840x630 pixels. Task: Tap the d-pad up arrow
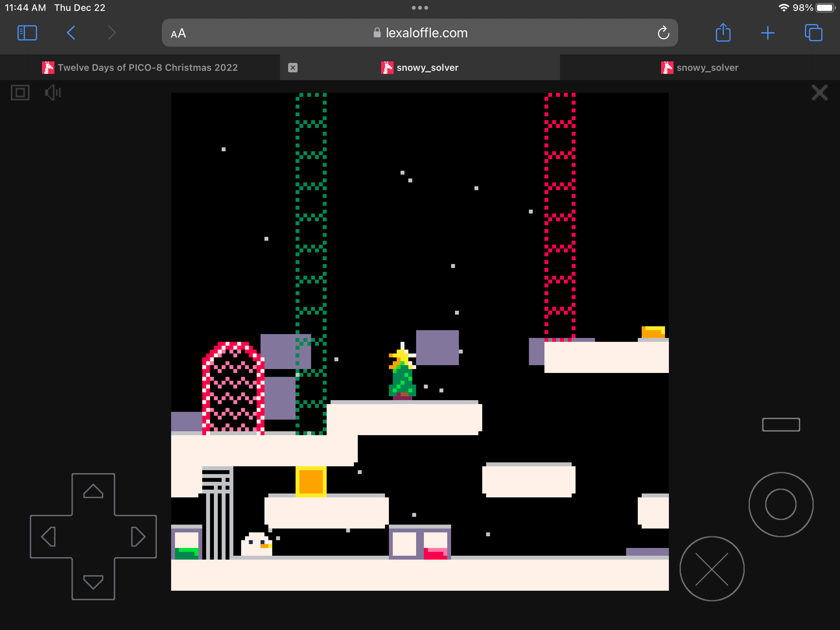click(x=93, y=492)
